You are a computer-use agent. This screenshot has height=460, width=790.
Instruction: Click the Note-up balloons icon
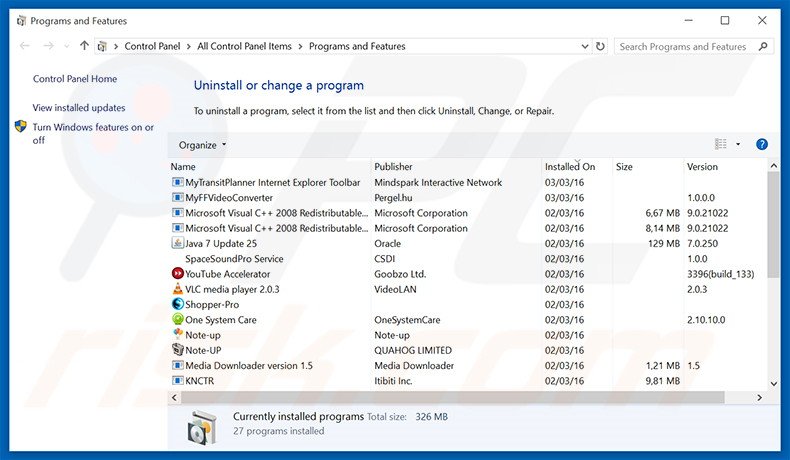[177, 334]
